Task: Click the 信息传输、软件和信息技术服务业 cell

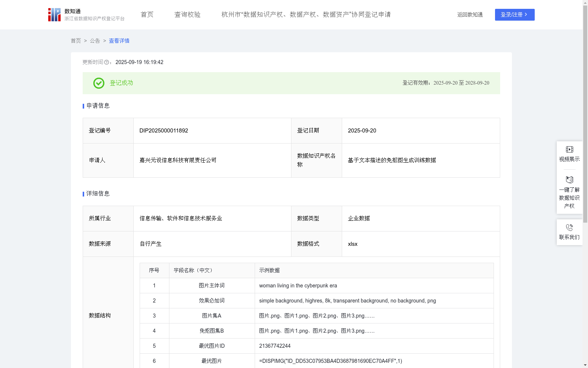Action: 212,219
